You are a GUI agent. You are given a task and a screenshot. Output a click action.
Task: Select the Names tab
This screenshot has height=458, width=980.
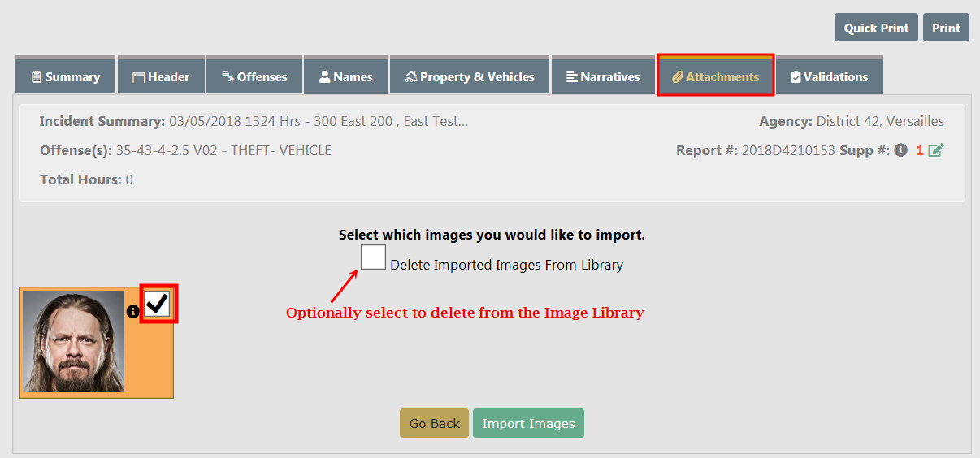coord(346,77)
